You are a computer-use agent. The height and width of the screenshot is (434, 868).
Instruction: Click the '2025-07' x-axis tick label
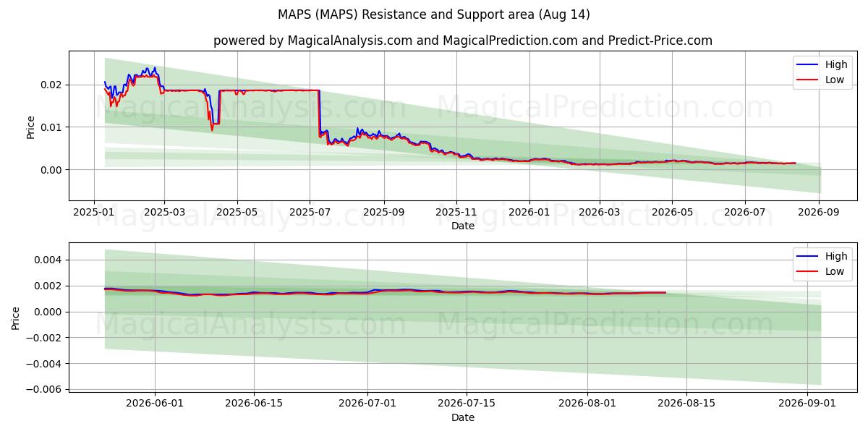pos(310,213)
